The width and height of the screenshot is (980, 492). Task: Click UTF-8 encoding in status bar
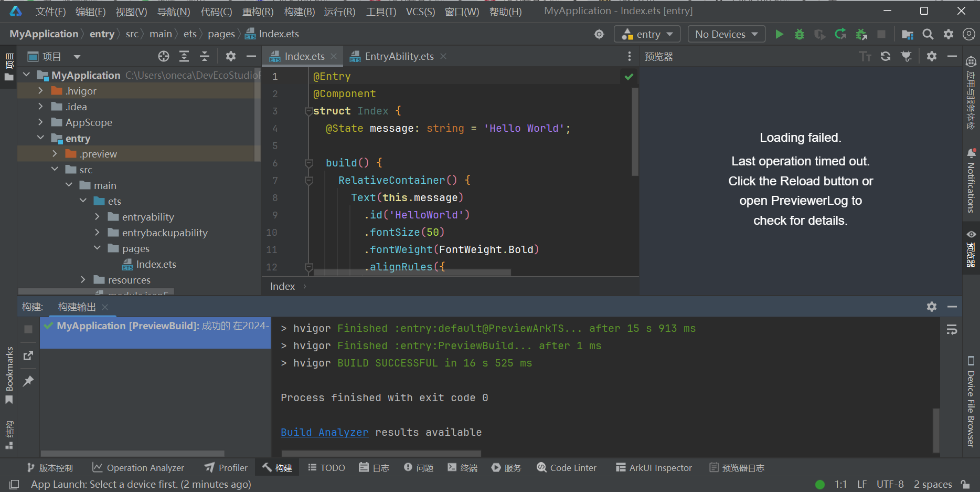click(890, 484)
